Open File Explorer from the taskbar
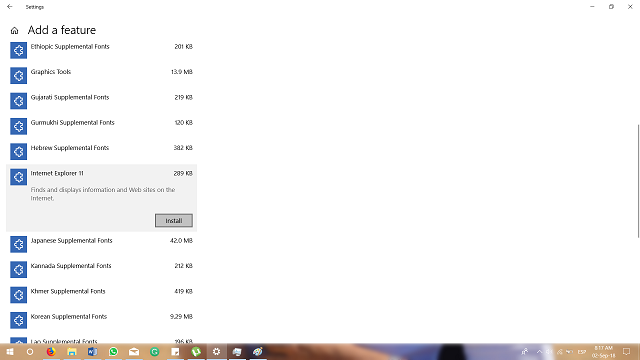The width and height of the screenshot is (640, 360). (x=72, y=352)
